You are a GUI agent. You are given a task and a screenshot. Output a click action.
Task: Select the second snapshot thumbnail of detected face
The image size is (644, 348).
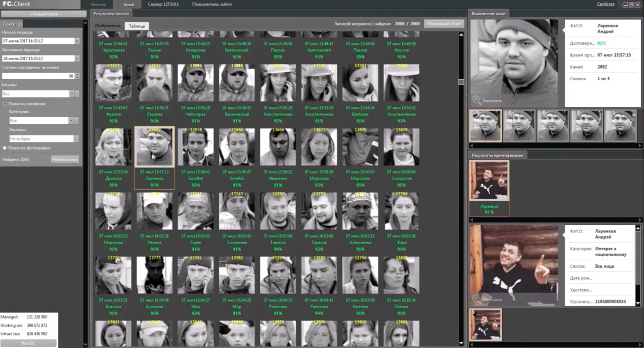coord(519,126)
